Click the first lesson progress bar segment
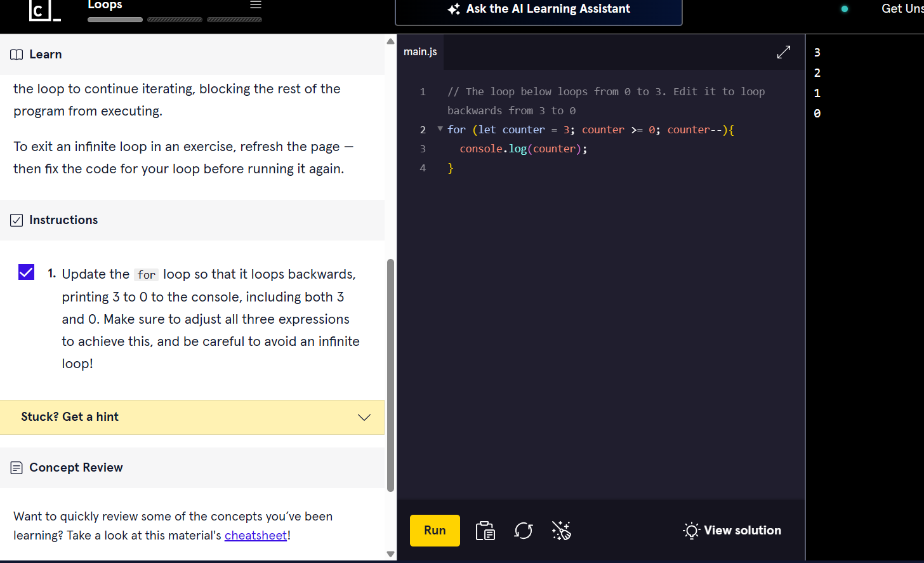The height and width of the screenshot is (563, 924). click(x=115, y=20)
